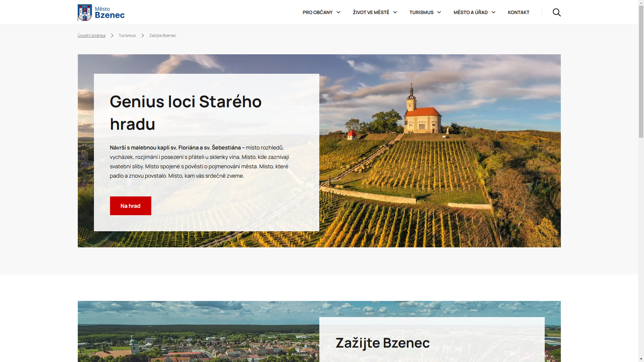Open the Kontakt menu item

pyautogui.click(x=518, y=12)
